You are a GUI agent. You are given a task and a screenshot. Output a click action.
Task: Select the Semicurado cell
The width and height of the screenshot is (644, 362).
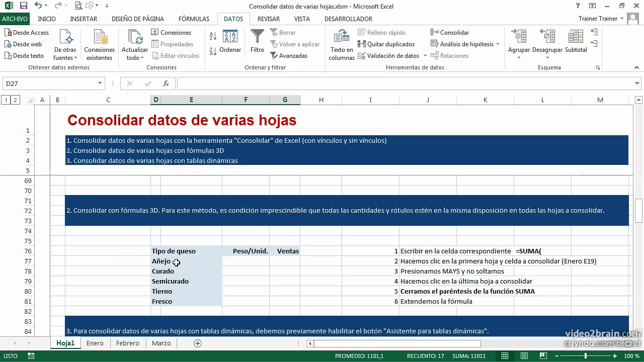coord(186,281)
